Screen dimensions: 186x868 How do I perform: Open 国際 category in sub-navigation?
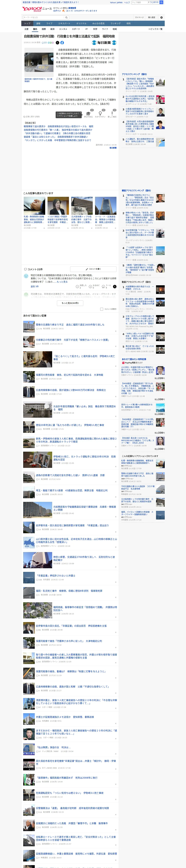[x=44, y=29]
